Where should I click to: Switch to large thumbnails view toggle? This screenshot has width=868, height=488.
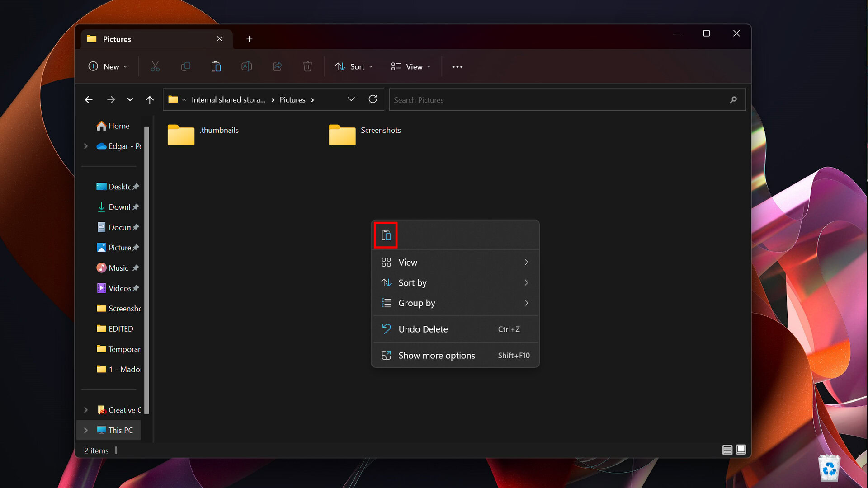741,450
